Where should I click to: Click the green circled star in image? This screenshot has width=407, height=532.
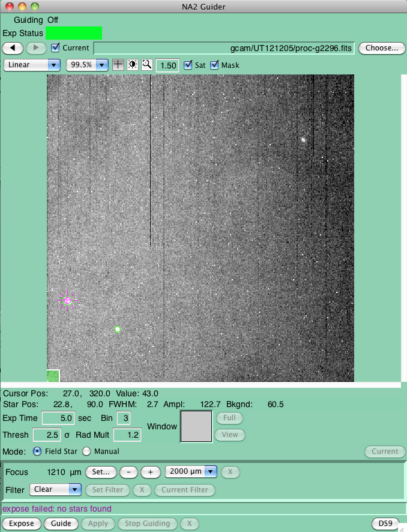click(x=117, y=329)
